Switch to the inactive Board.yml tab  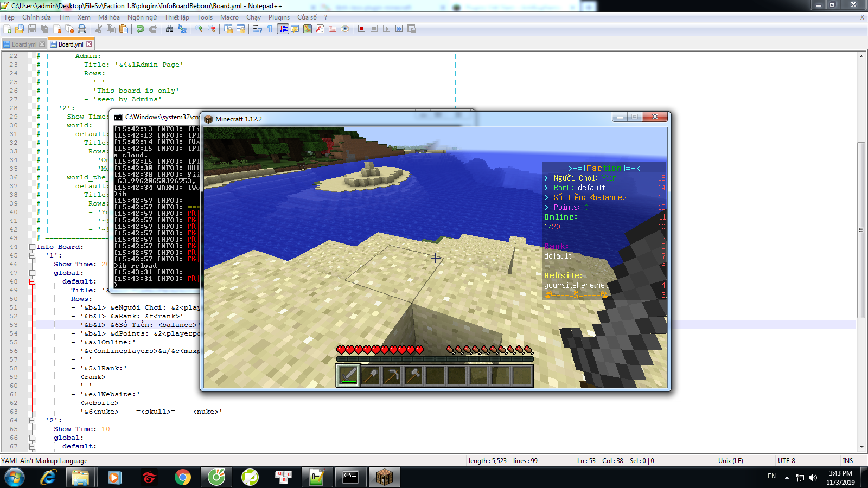pyautogui.click(x=24, y=44)
